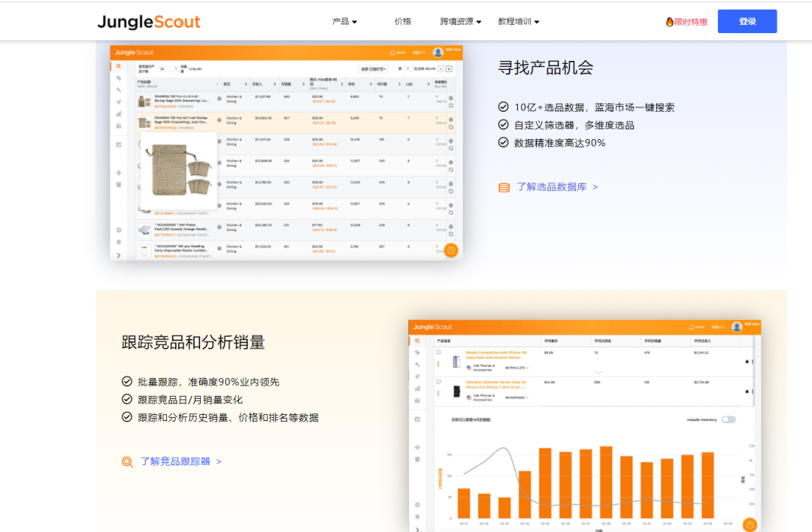This screenshot has height=532, width=812.
Task: Click drag handle dots on OtterBox row
Action: tap(438, 394)
